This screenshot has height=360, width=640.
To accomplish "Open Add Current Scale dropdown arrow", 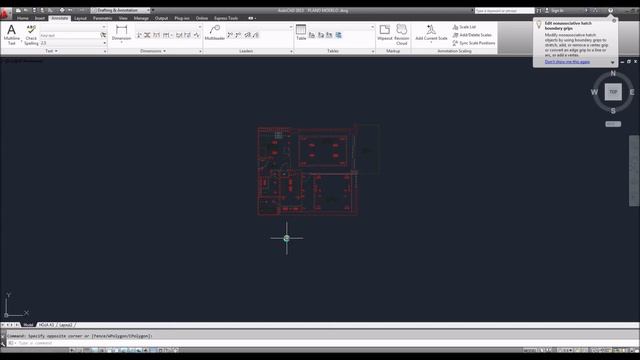I will pyautogui.click(x=431, y=42).
